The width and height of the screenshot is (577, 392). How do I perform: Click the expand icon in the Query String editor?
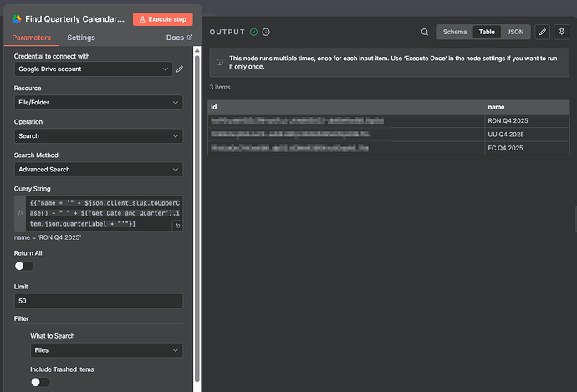click(x=177, y=226)
